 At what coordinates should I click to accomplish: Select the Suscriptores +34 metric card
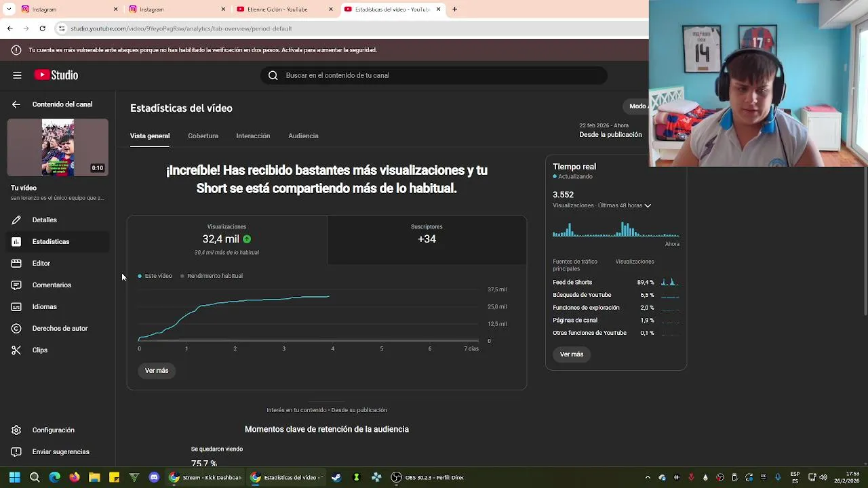(x=427, y=240)
